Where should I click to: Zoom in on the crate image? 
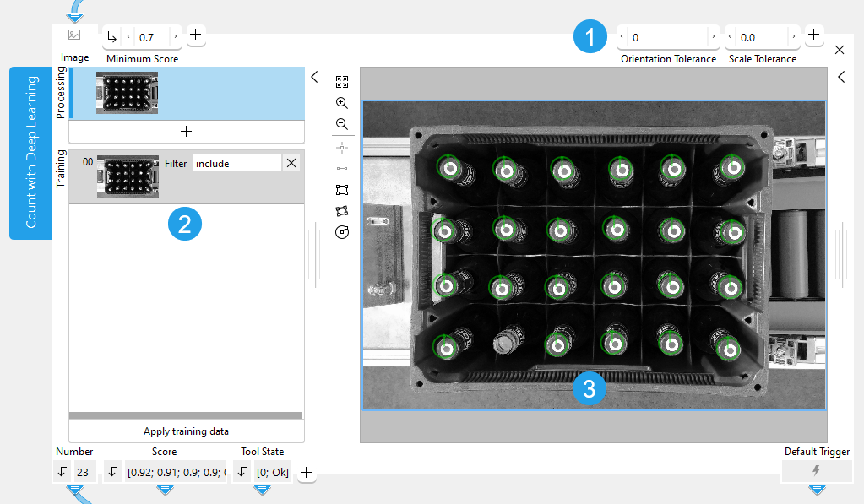(x=342, y=102)
